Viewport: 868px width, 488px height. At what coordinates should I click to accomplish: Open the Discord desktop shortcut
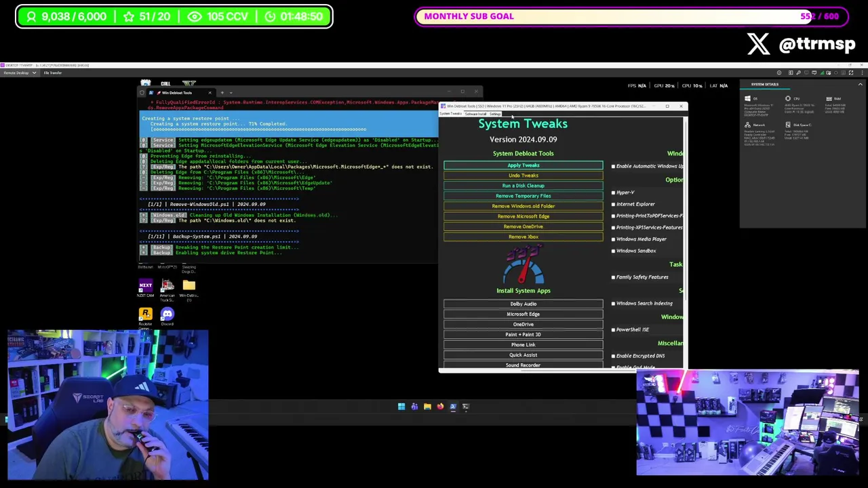tap(167, 316)
